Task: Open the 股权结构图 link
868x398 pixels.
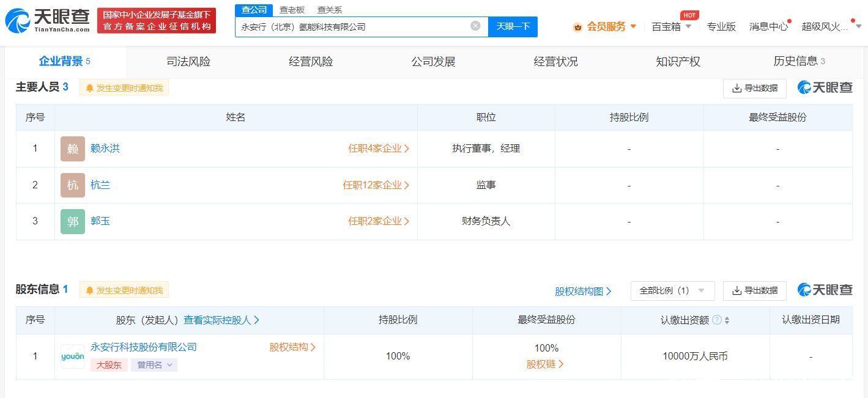Action: click(x=583, y=291)
